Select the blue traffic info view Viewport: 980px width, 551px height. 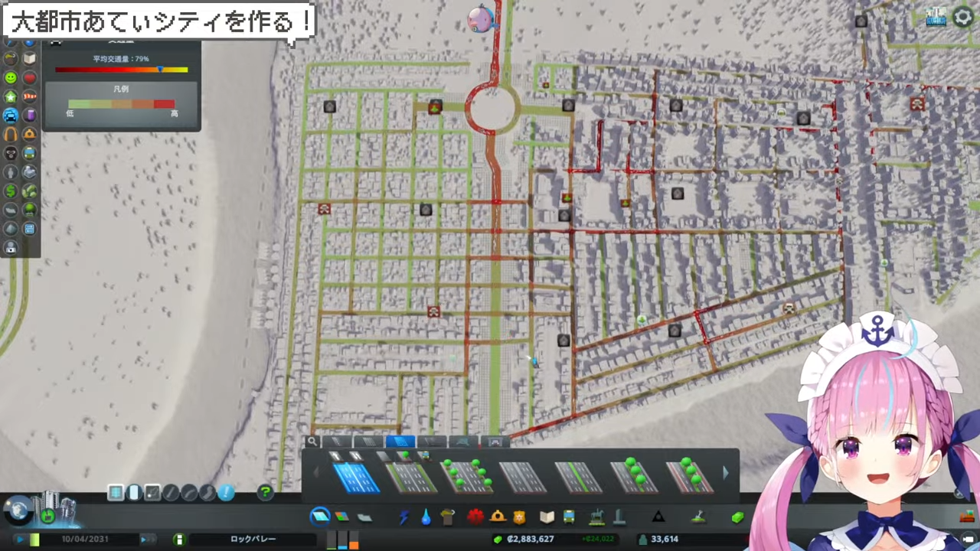[x=11, y=116]
